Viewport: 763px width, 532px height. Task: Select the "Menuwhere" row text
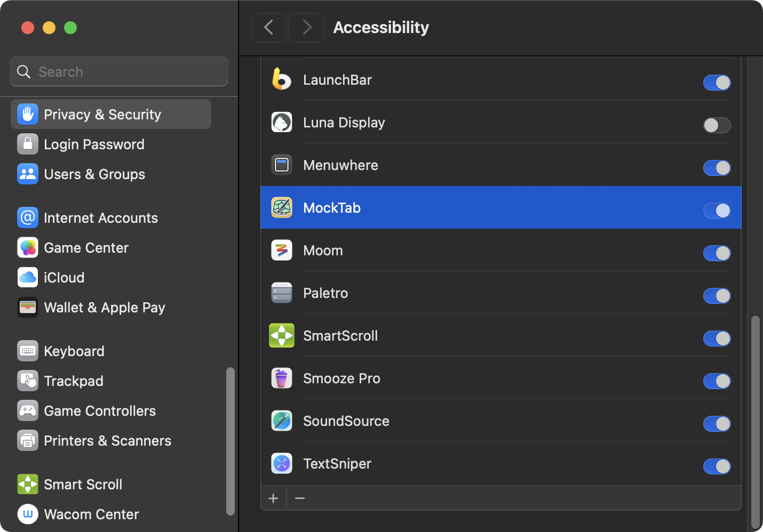[x=340, y=165]
